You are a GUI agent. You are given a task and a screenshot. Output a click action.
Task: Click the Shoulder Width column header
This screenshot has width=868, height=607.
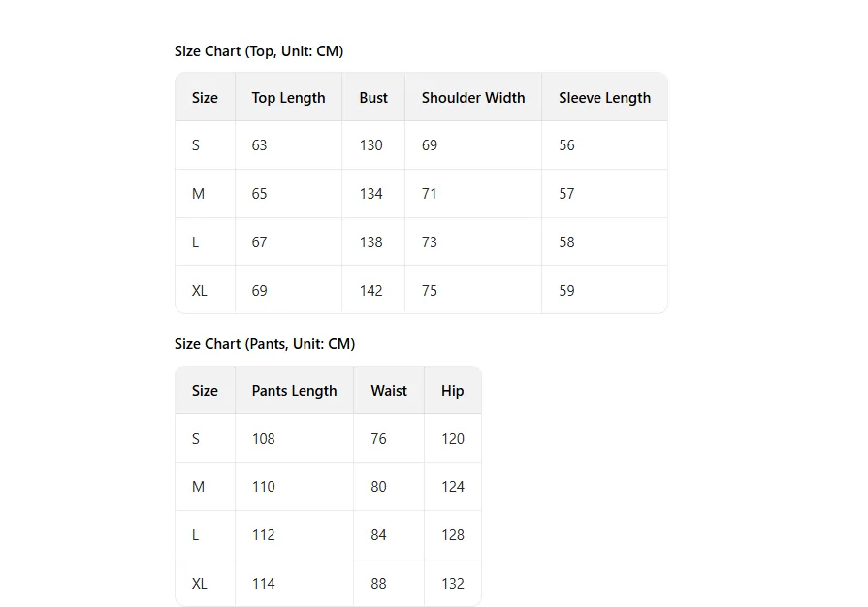(x=473, y=98)
